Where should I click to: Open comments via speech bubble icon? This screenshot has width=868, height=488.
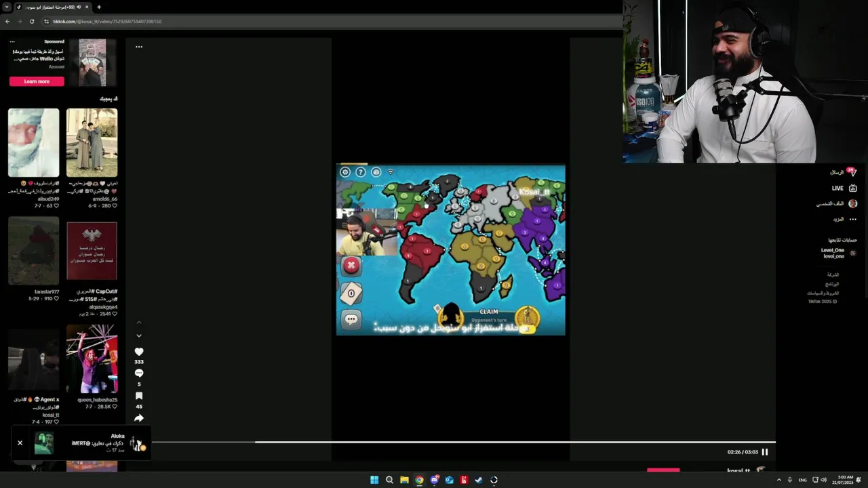(139, 373)
